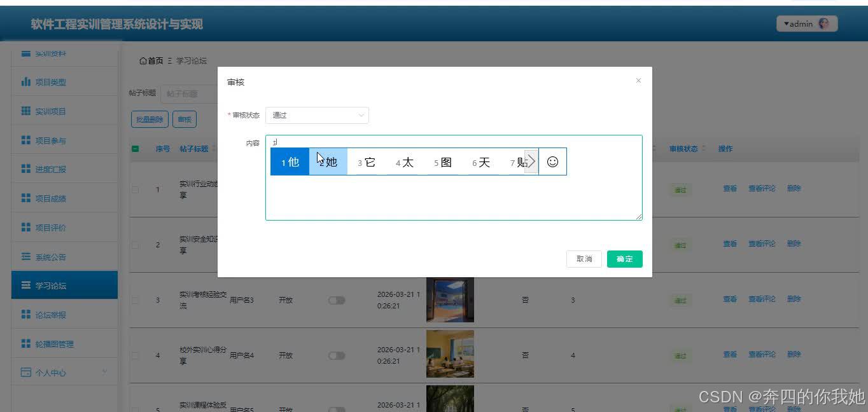Click the 项目类型 bar chart icon
Viewport: 868px width, 412px height.
coord(26,82)
